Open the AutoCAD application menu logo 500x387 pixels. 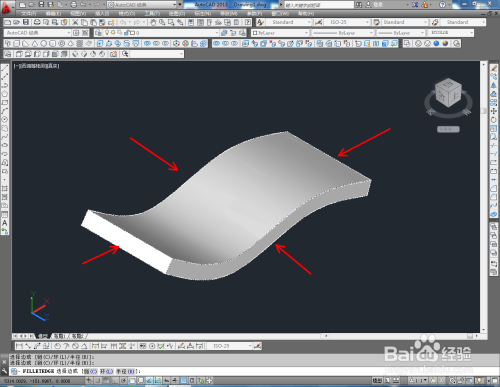(x=6, y=7)
